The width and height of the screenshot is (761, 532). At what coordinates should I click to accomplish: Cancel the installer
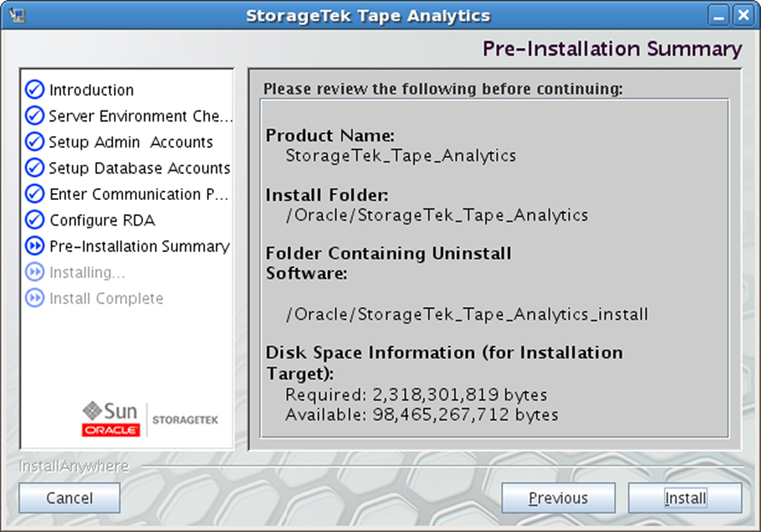coord(69,498)
